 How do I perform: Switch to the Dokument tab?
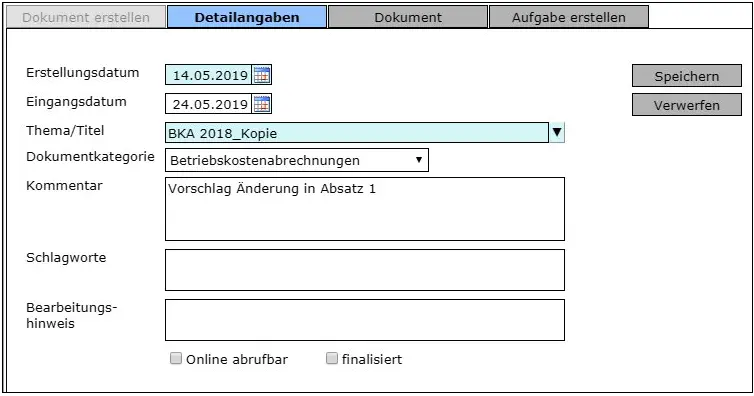408,17
